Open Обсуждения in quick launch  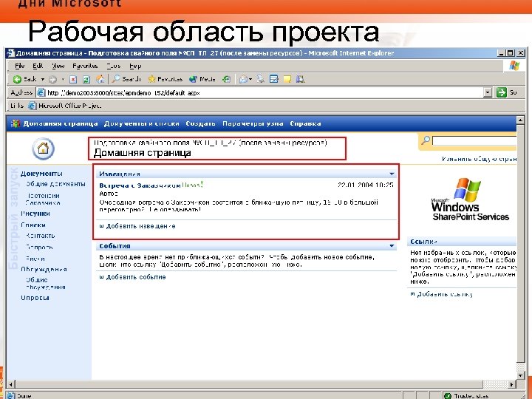44,270
